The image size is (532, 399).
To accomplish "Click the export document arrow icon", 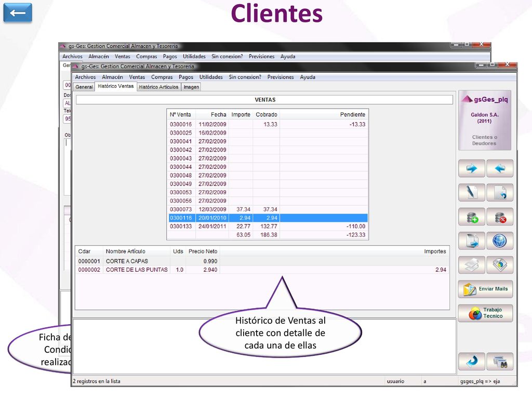I will pos(472,241).
